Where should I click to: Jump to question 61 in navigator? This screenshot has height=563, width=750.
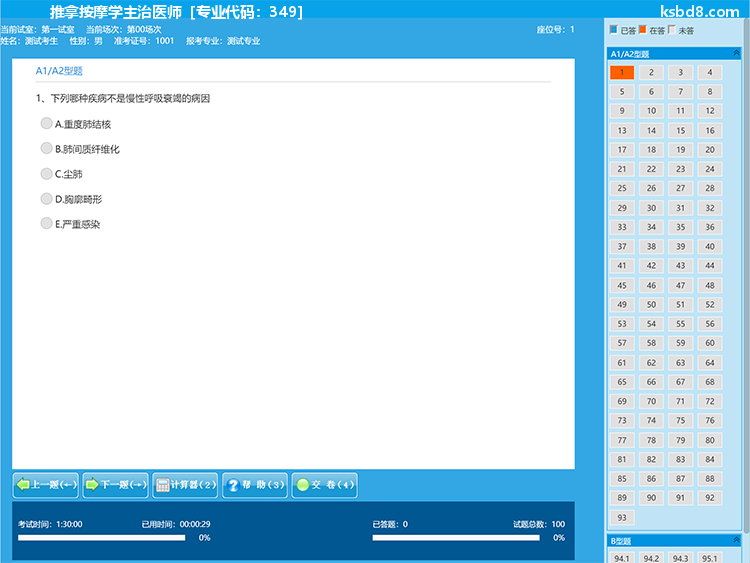(x=622, y=363)
